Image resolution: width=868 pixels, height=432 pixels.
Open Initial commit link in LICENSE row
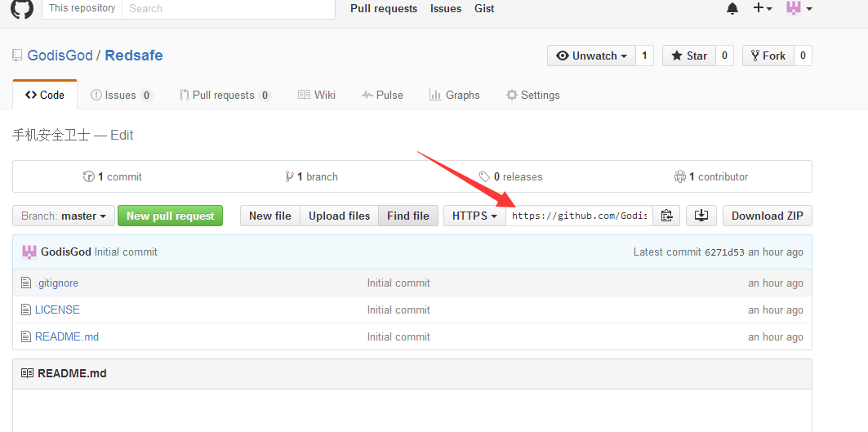coord(398,310)
